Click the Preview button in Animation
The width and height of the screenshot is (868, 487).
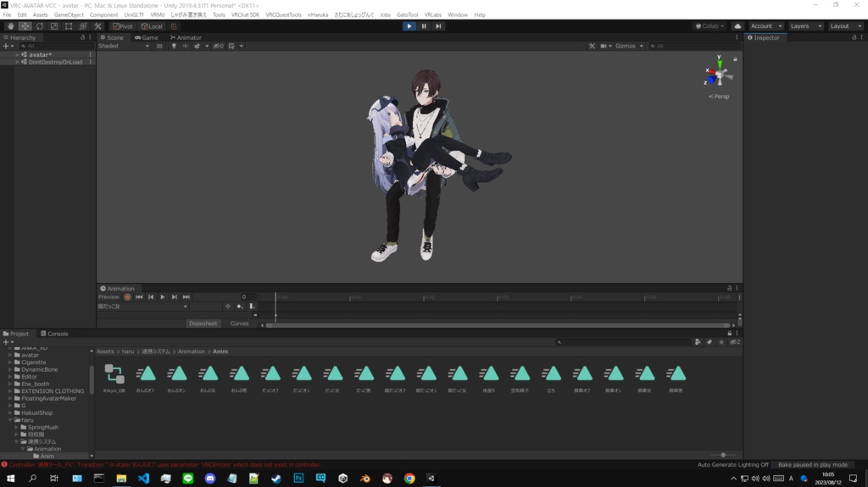pos(108,297)
